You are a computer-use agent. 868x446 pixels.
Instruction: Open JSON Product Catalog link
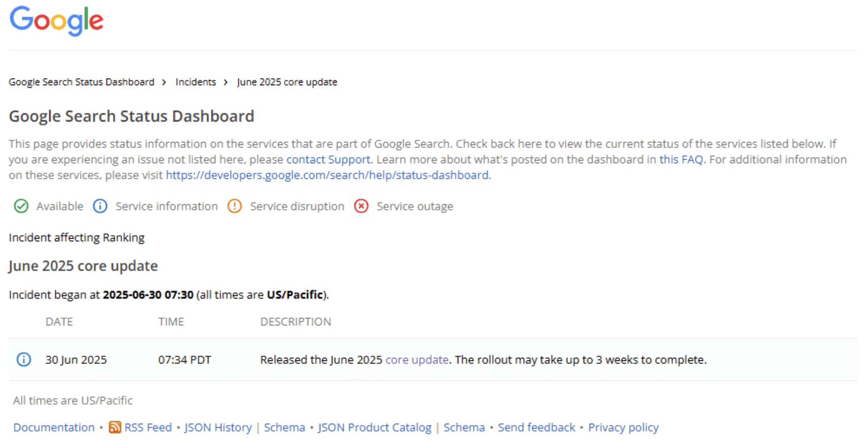(375, 428)
